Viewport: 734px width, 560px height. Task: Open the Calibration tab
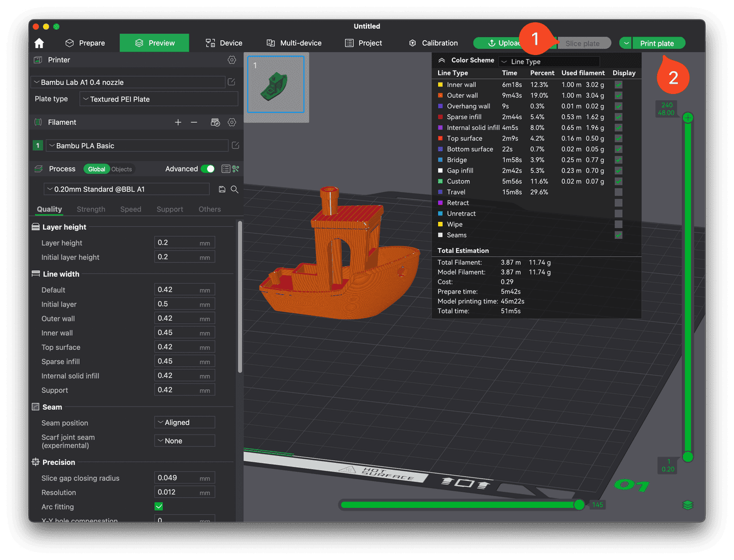(434, 43)
